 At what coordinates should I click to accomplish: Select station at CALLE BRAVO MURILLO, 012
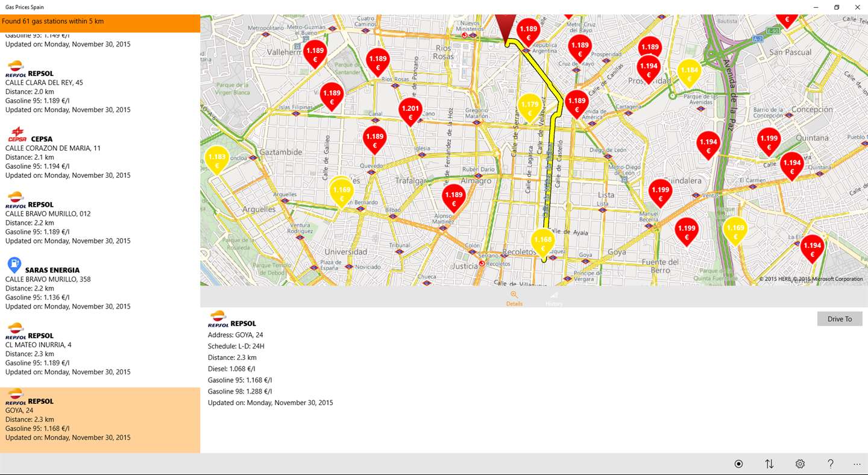100,219
